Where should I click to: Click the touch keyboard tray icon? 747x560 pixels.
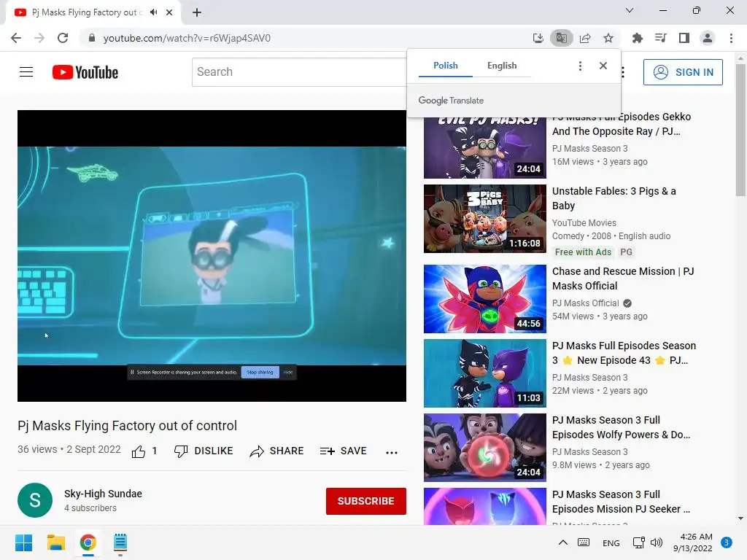(584, 542)
